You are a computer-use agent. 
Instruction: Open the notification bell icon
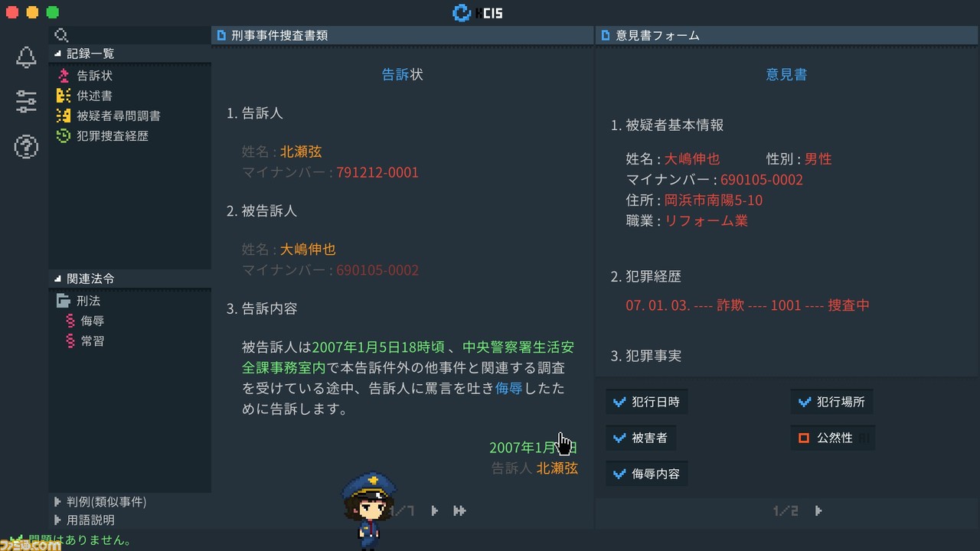(26, 57)
